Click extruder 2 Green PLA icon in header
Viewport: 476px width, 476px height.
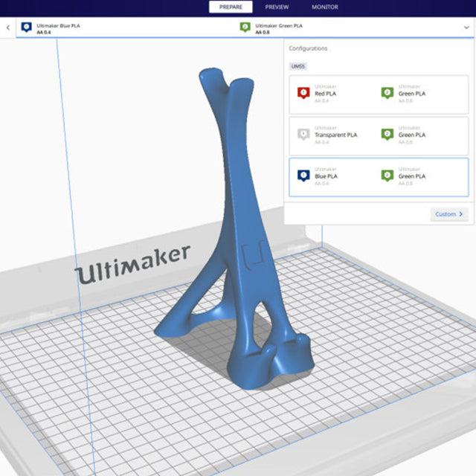click(245, 28)
